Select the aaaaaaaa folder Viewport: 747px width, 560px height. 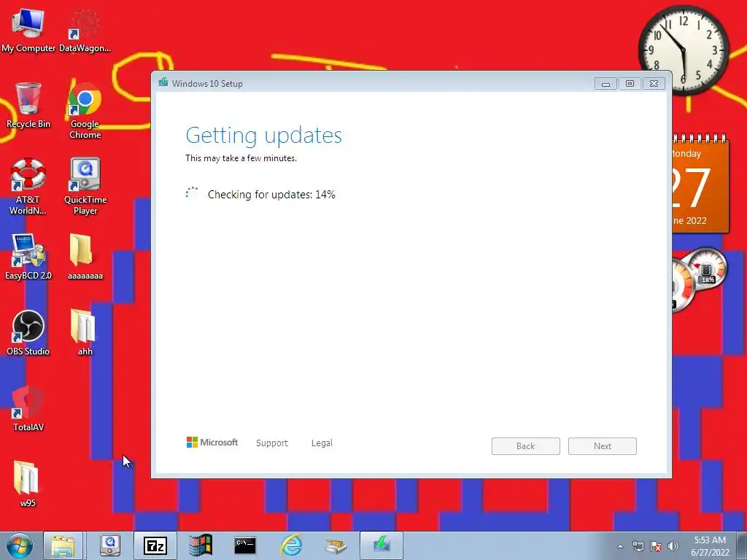click(85, 257)
